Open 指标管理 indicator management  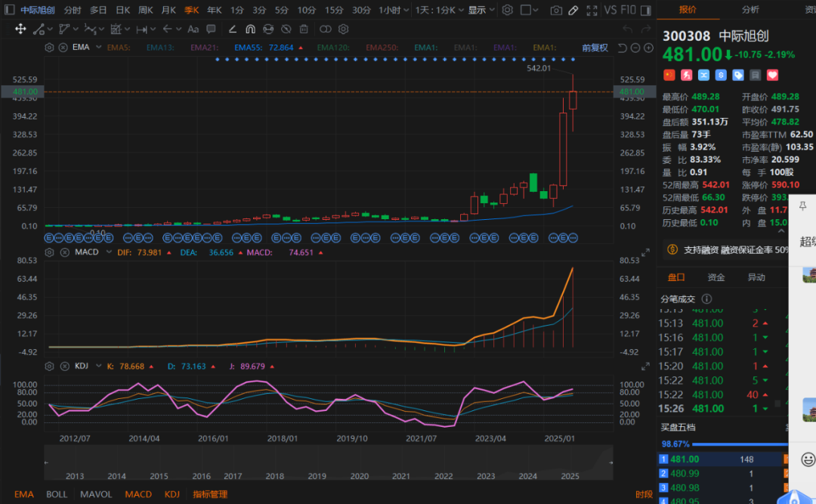210,494
